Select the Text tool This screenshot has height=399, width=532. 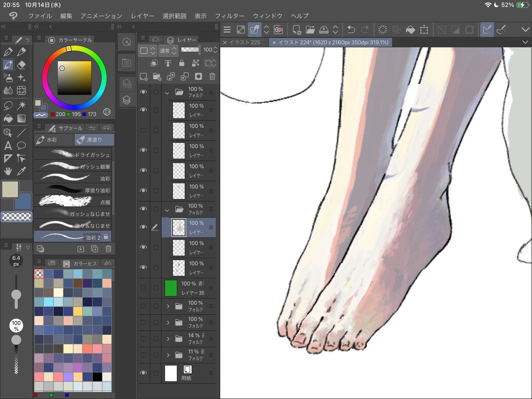[8, 145]
